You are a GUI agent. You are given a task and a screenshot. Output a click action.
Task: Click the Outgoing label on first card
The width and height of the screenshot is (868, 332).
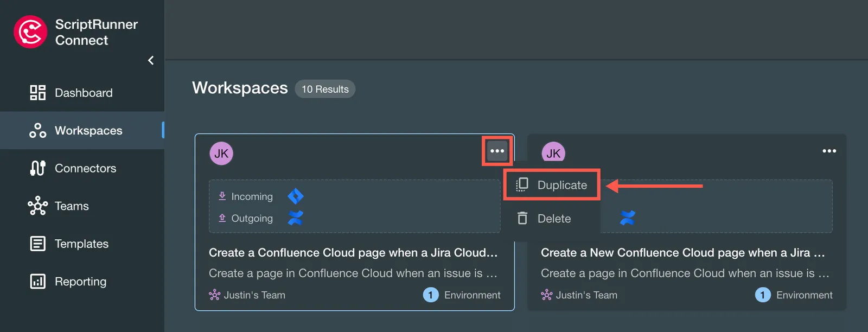(x=252, y=218)
